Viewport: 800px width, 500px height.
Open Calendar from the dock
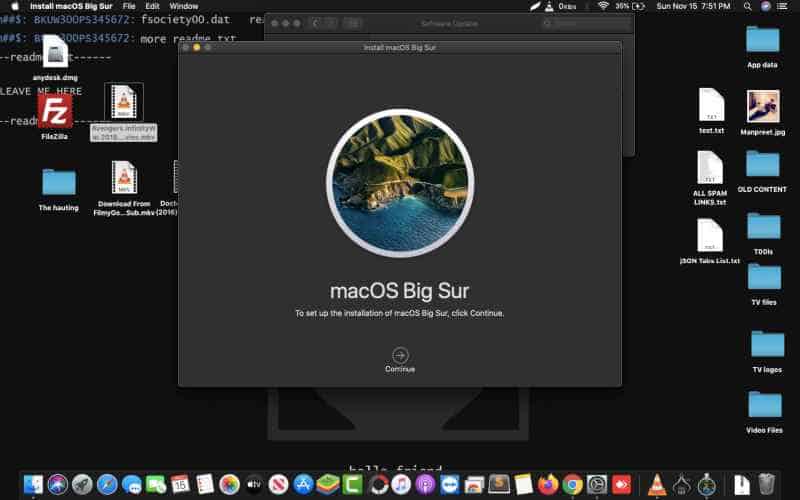tap(180, 484)
